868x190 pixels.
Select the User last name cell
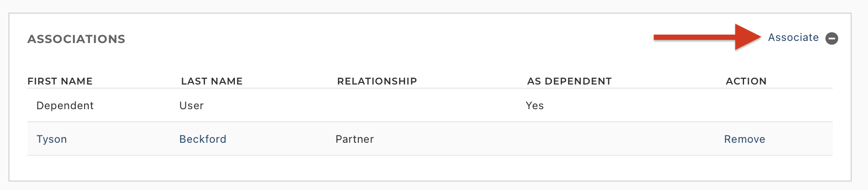click(191, 105)
